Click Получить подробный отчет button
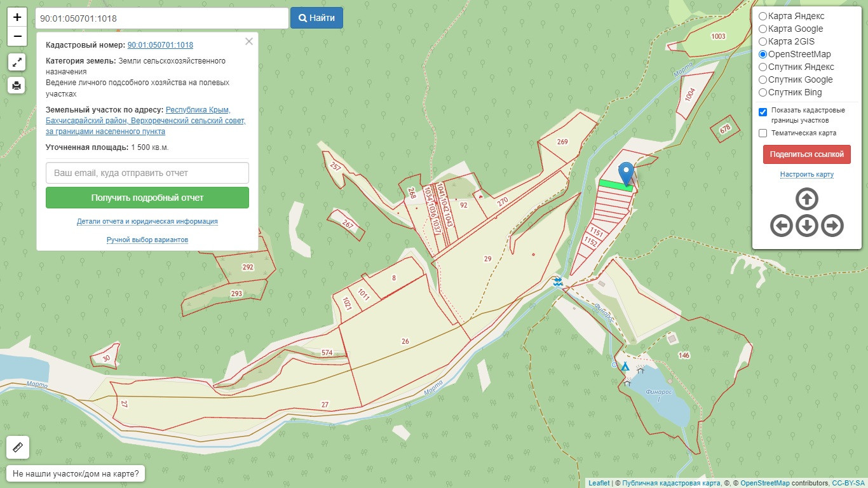868x488 pixels. (x=147, y=198)
